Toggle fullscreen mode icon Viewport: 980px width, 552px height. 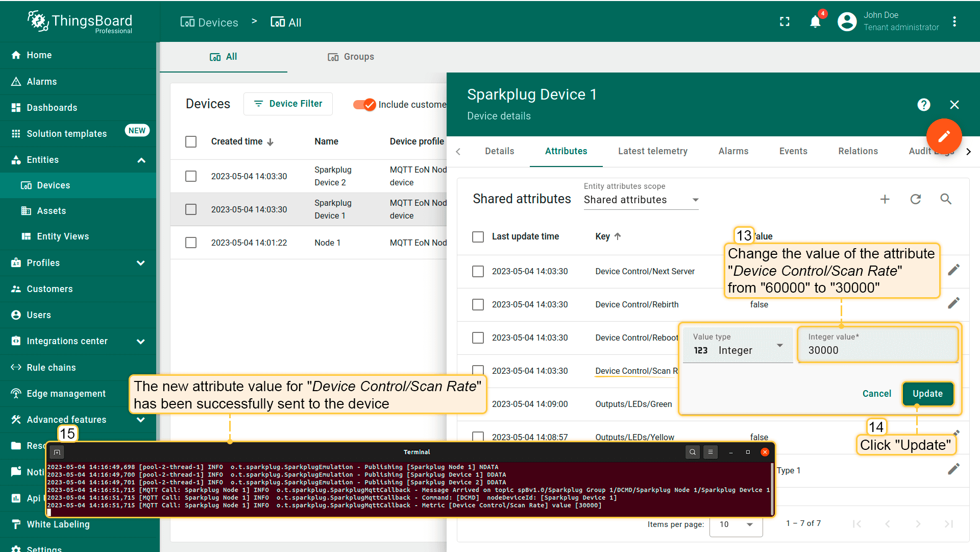[x=785, y=22]
